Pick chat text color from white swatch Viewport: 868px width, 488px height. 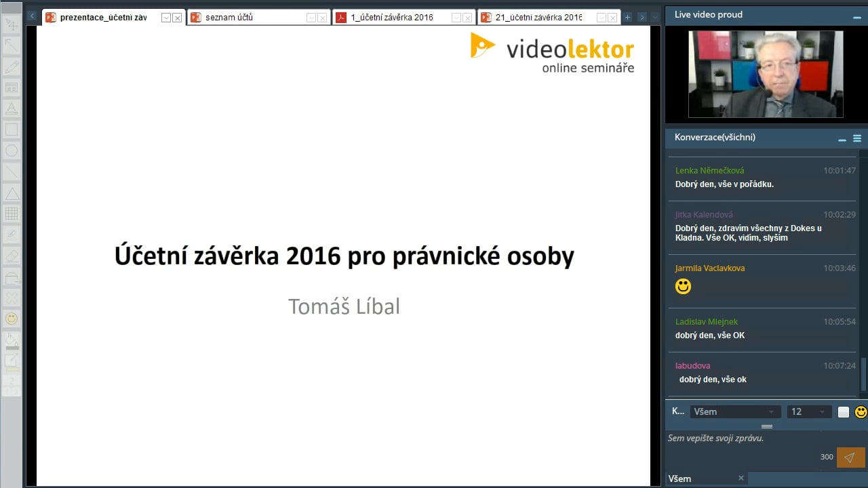pyautogui.click(x=844, y=411)
